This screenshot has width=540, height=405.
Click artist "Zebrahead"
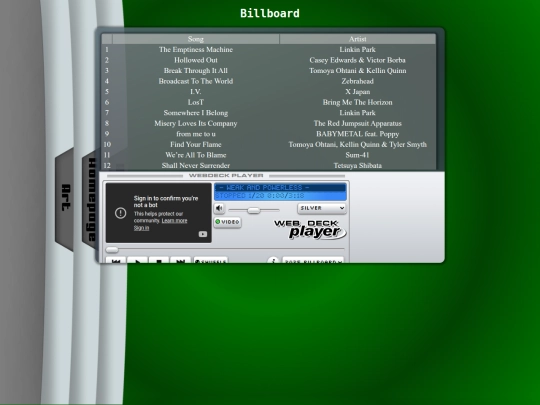(357, 81)
